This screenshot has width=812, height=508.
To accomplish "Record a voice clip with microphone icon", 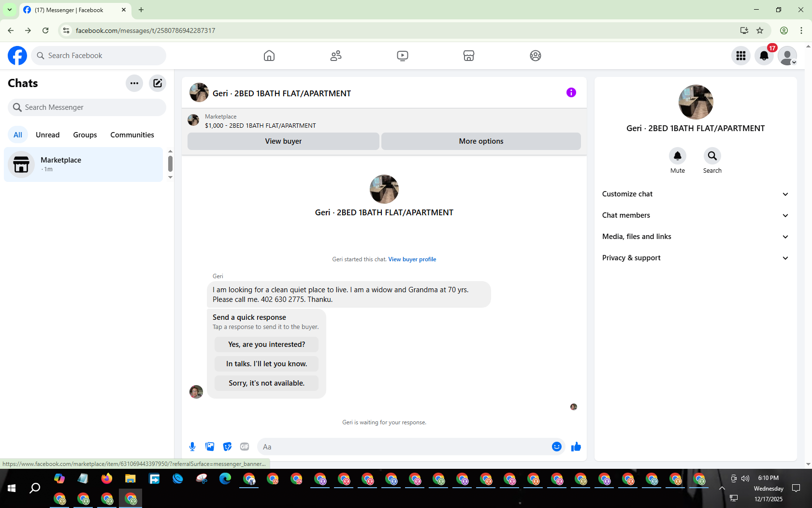I will (192, 447).
